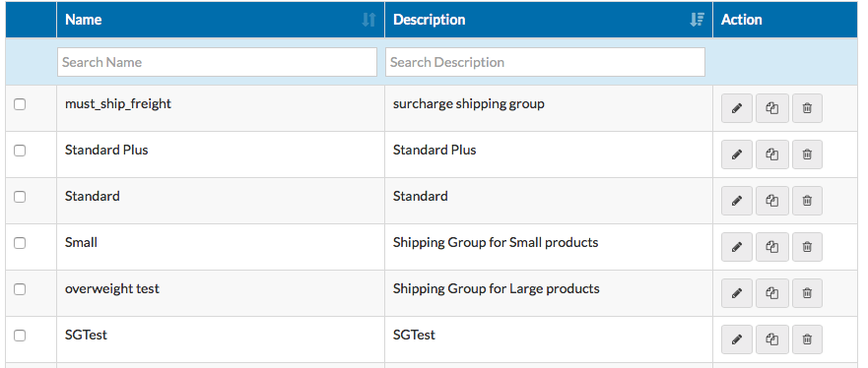This screenshot has width=868, height=368.
Task: Click 'Shipping Group for Small products' text
Action: pyautogui.click(x=496, y=243)
